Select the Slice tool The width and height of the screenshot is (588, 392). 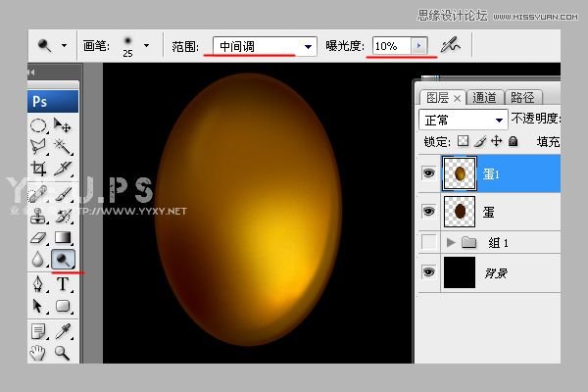(x=63, y=169)
